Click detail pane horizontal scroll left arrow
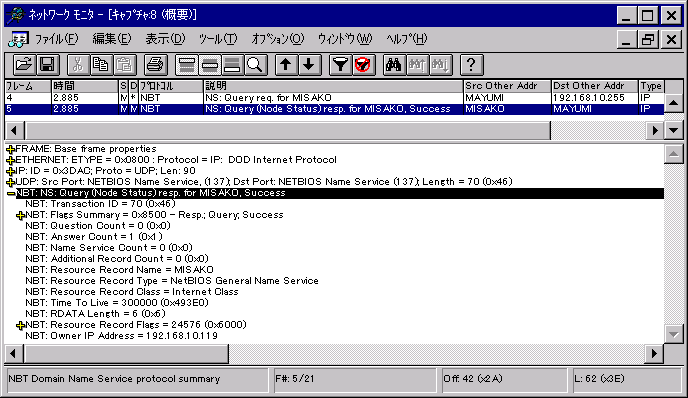This screenshot has width=688, height=398. point(14,354)
